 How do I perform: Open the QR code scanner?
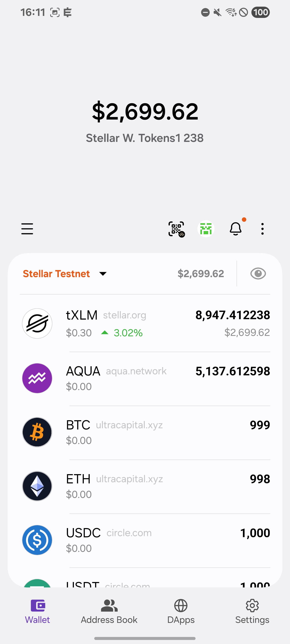(176, 229)
